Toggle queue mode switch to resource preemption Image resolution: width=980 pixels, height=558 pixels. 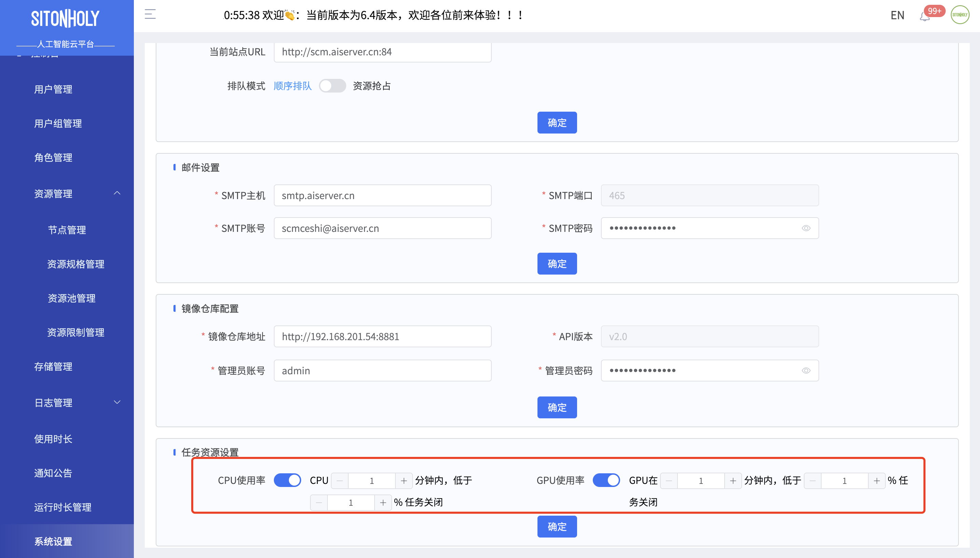click(x=332, y=85)
